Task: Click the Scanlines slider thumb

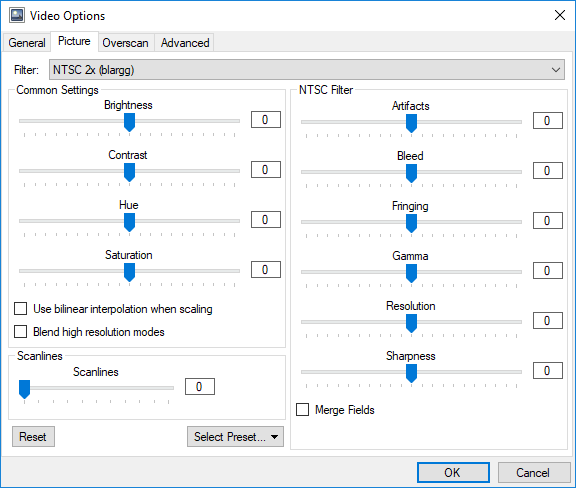Action: click(25, 389)
